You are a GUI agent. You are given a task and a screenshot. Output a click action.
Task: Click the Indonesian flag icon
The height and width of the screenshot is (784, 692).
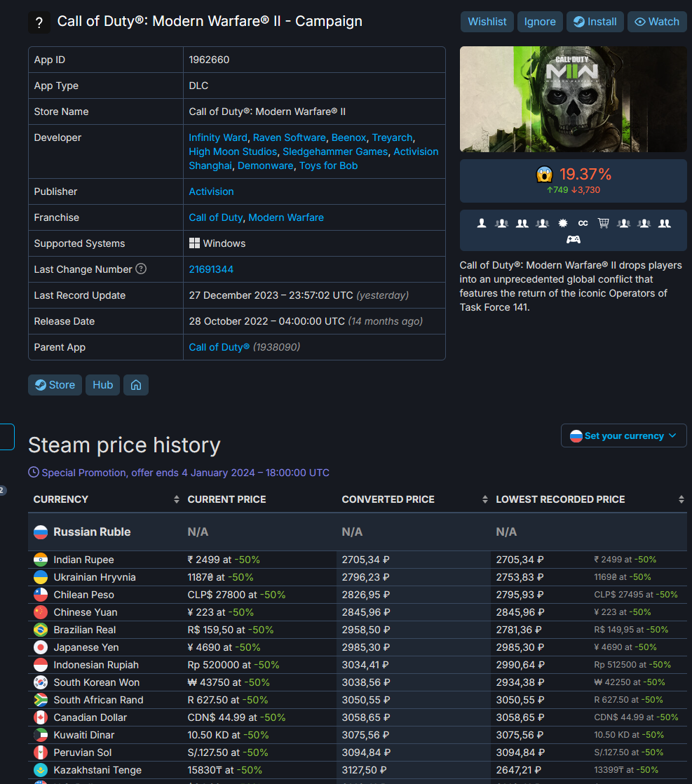41,665
